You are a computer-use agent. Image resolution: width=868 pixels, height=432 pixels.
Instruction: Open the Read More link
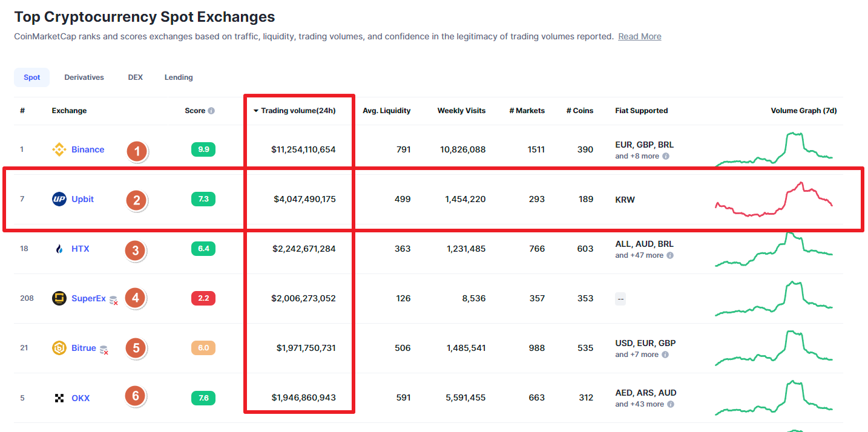tap(640, 36)
